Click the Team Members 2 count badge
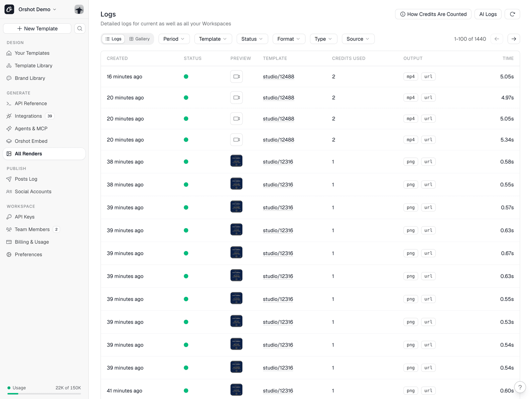 57,229
